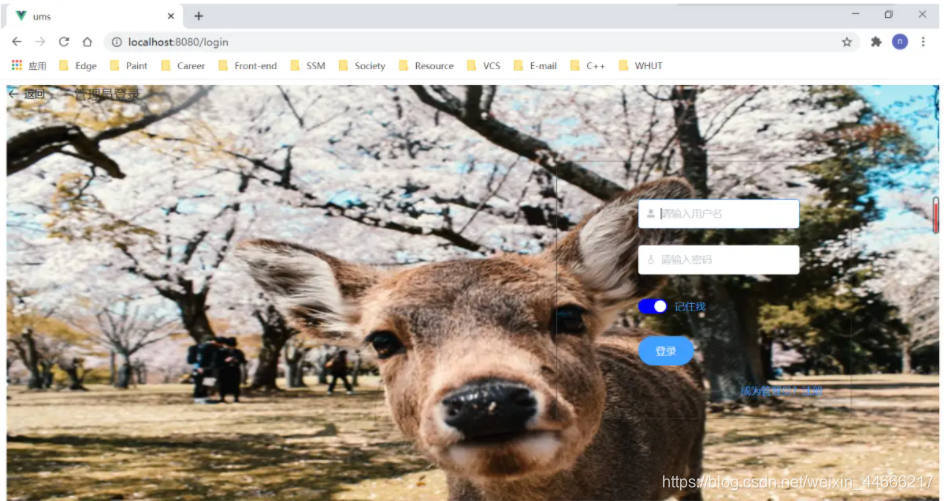The height and width of the screenshot is (501, 944).
Task: Open the extensions puzzle icon
Action: coord(876,42)
